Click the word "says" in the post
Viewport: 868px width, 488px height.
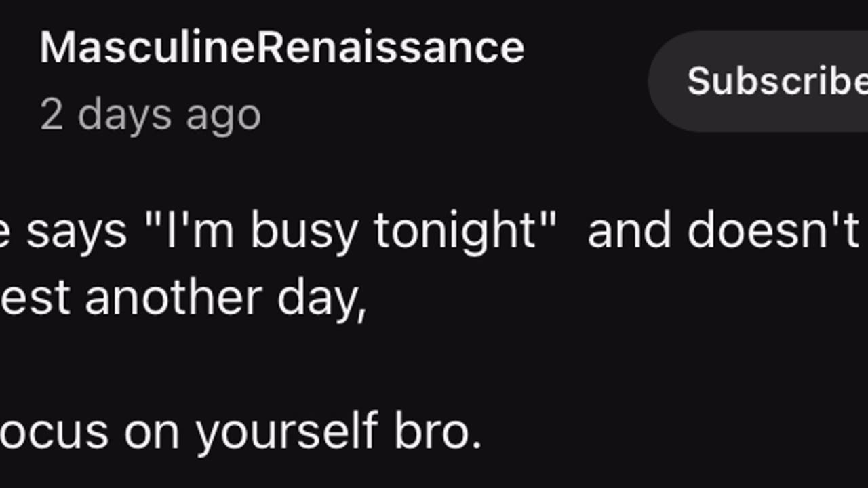pos(76,230)
